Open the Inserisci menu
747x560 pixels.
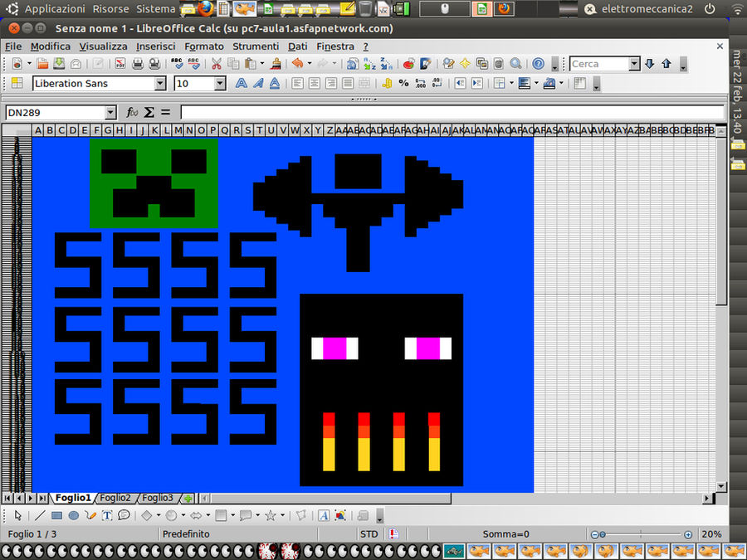156,46
